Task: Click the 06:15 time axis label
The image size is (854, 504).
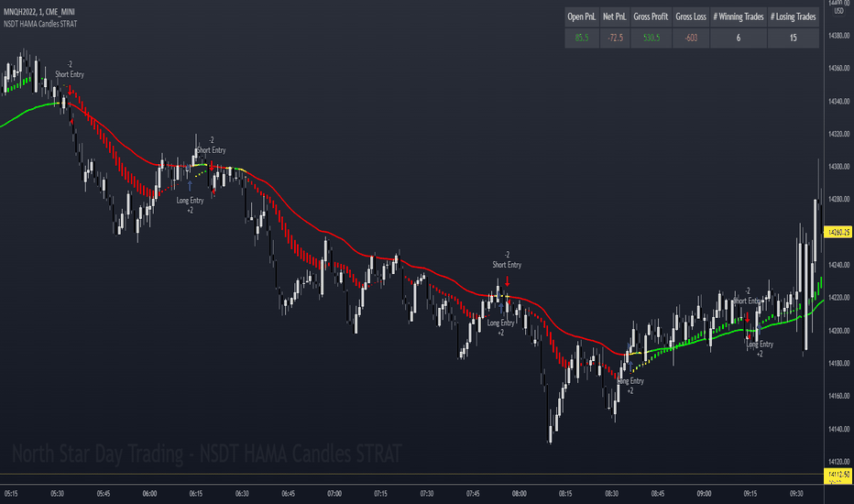Action: coord(196,494)
